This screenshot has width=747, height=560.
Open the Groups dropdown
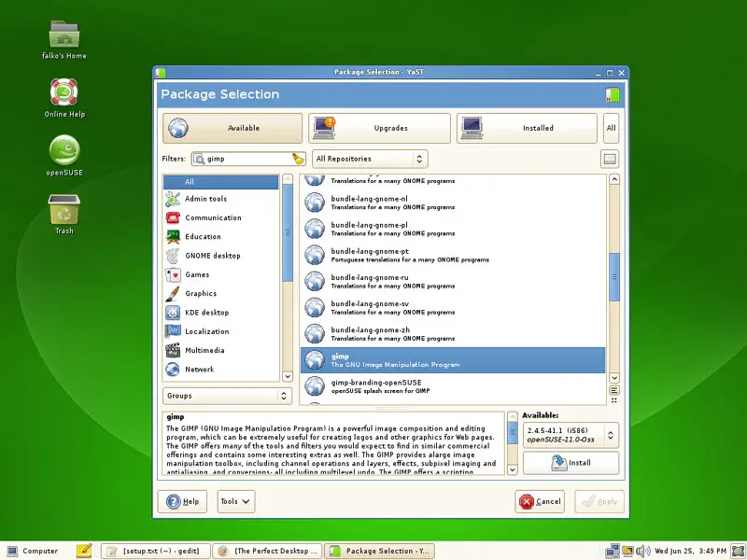pyautogui.click(x=227, y=396)
